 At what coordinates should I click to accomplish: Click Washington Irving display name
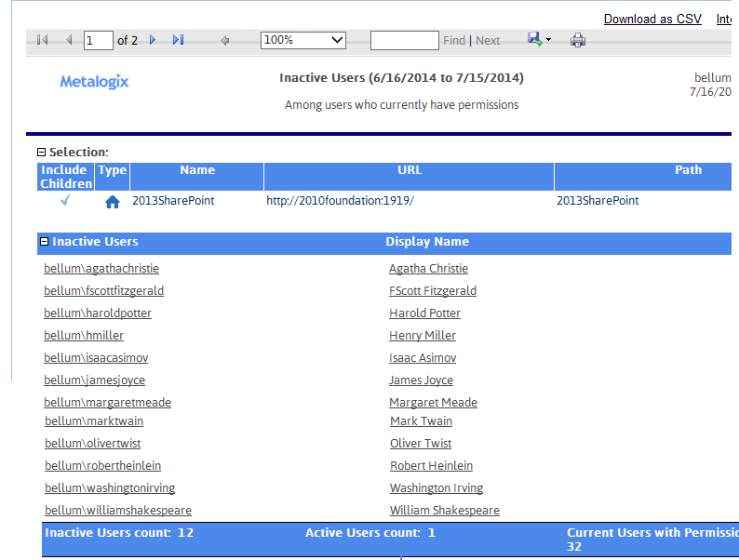click(437, 488)
